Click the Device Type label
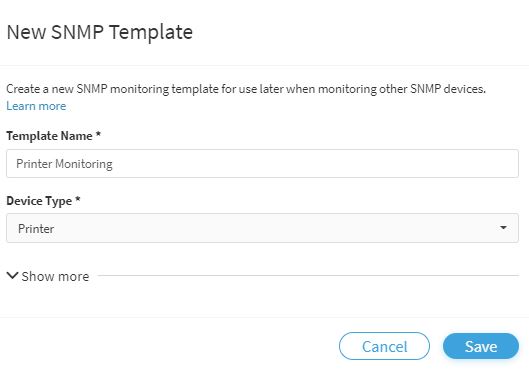529x369 pixels. (39, 201)
